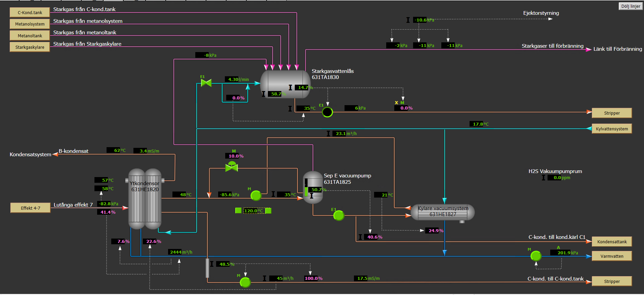Toggle the Dölj linjer button

631,6
